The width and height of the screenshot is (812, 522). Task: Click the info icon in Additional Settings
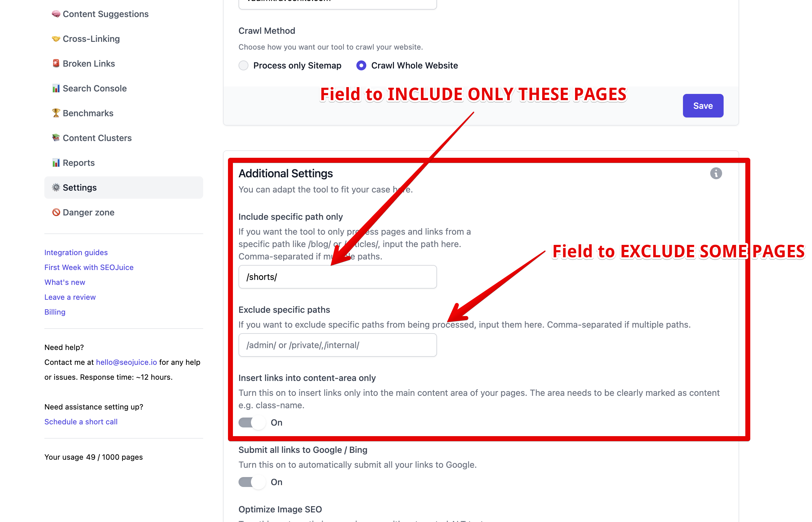click(x=716, y=173)
